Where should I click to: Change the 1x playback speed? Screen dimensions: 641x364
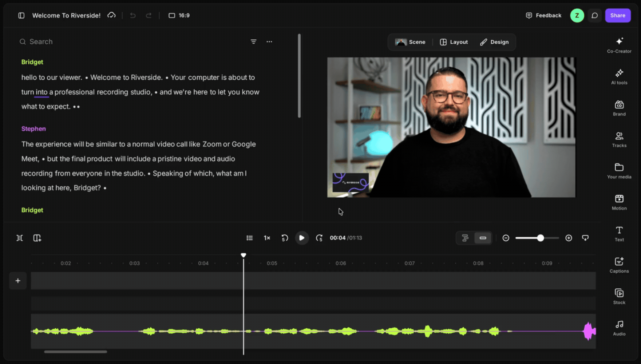[x=267, y=238]
